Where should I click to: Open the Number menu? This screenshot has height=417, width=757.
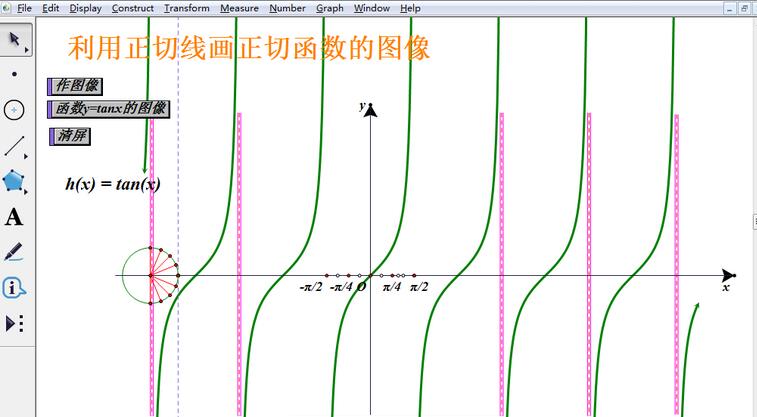[x=287, y=8]
